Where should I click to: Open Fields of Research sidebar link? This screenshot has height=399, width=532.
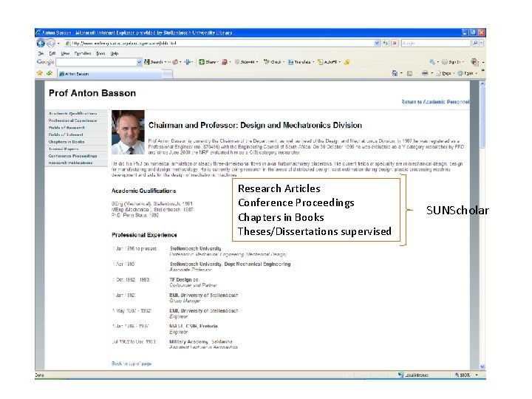coord(66,128)
